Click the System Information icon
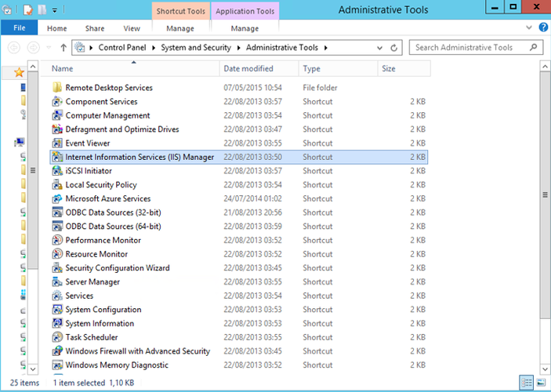 point(57,324)
